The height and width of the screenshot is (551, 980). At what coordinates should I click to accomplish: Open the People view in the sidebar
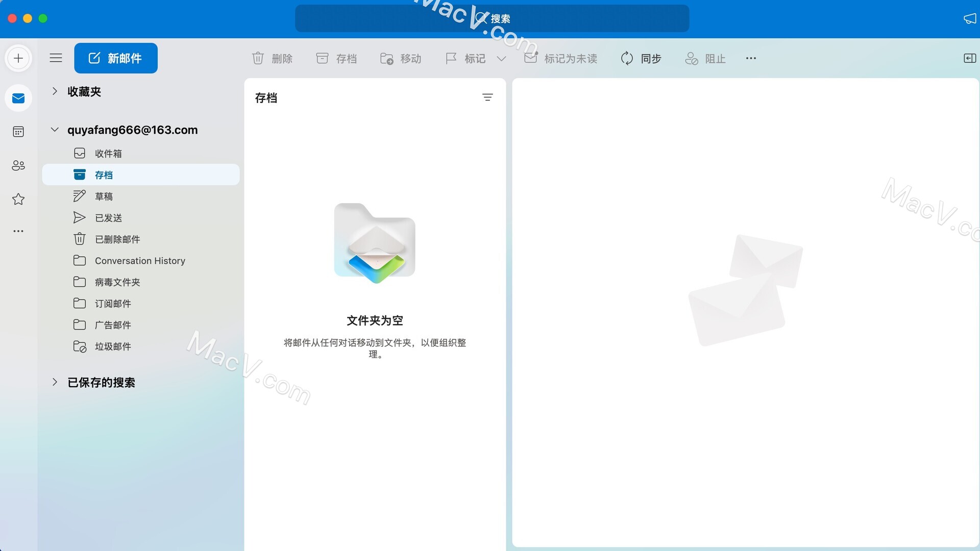pyautogui.click(x=18, y=165)
